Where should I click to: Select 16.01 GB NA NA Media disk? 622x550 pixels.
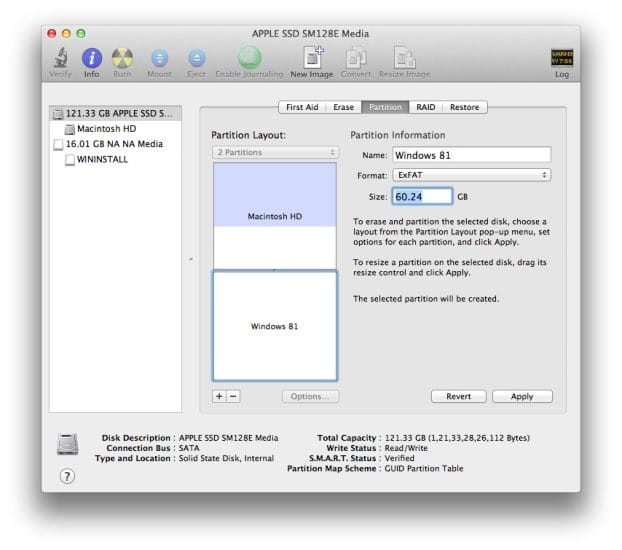115,144
